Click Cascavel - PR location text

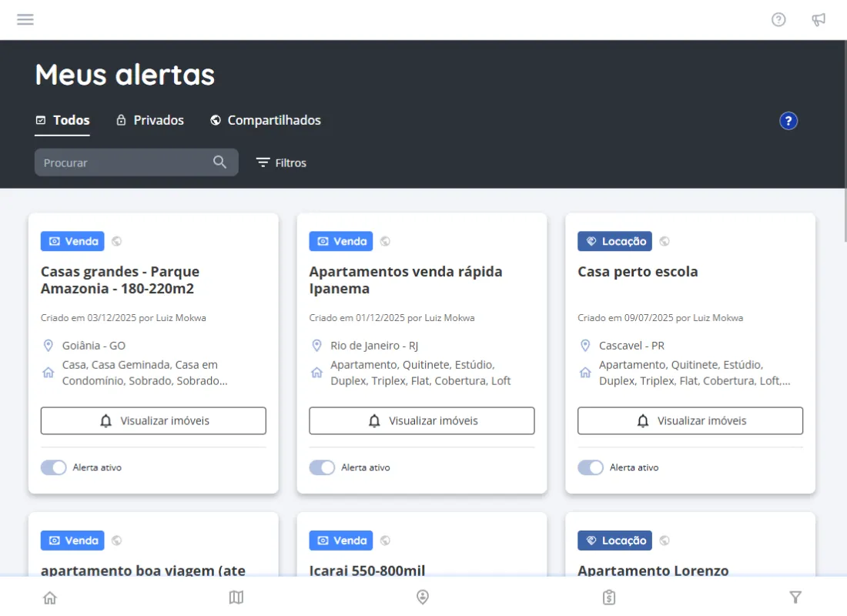(x=631, y=346)
